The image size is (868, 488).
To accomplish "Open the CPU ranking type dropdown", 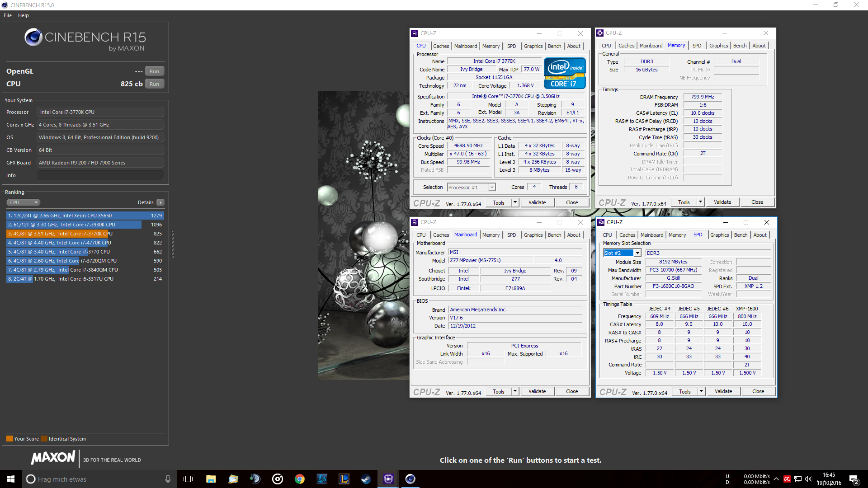I will coord(23,202).
